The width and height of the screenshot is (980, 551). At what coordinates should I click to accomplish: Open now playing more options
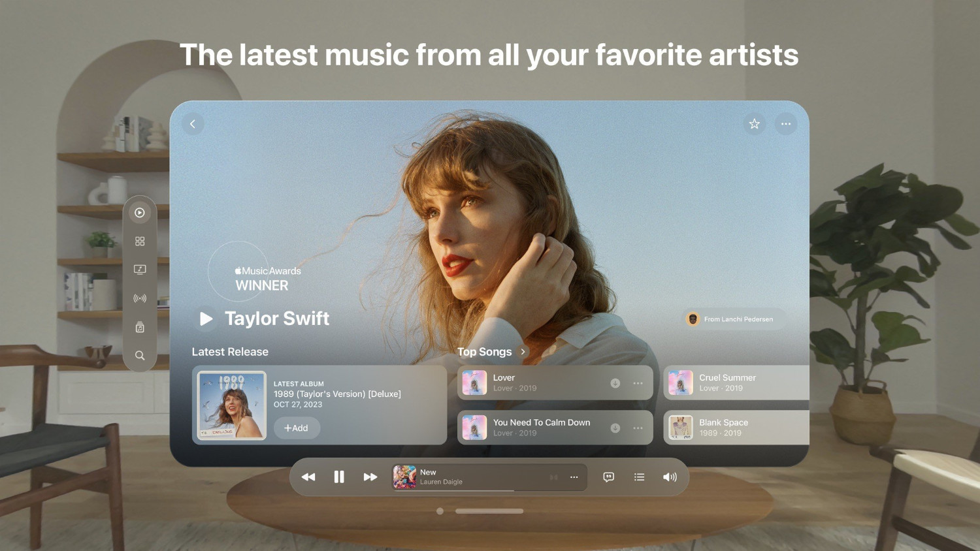(574, 477)
